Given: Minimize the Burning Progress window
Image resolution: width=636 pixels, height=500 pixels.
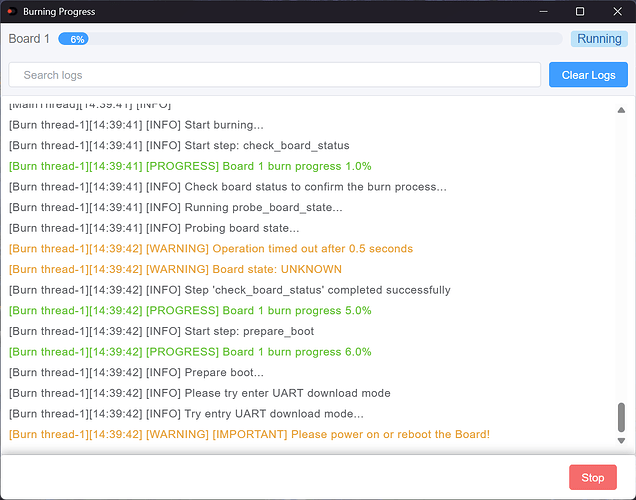Looking at the screenshot, I should coord(544,11).
